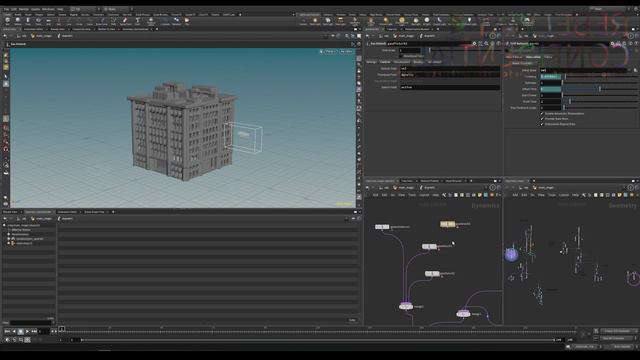The image size is (640, 360).
Task: Select the Font shelf tool
Action: pos(138,21)
